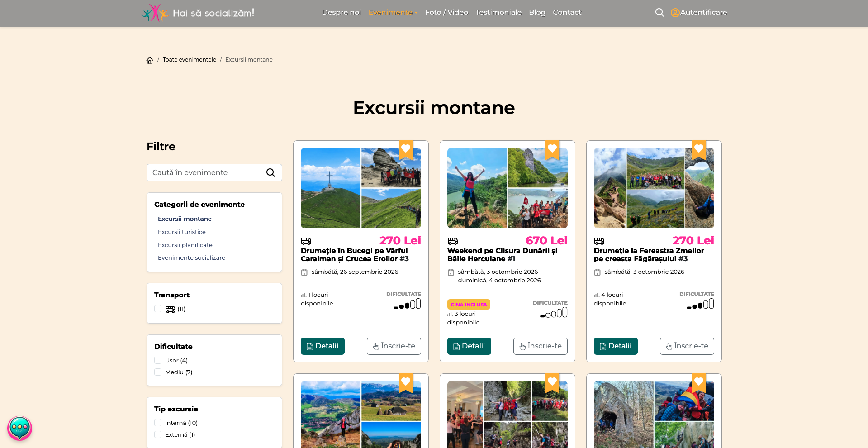Viewport: 868px width, 448px height.
Task: Enable the Transport bus filter checkbox
Action: 158,309
